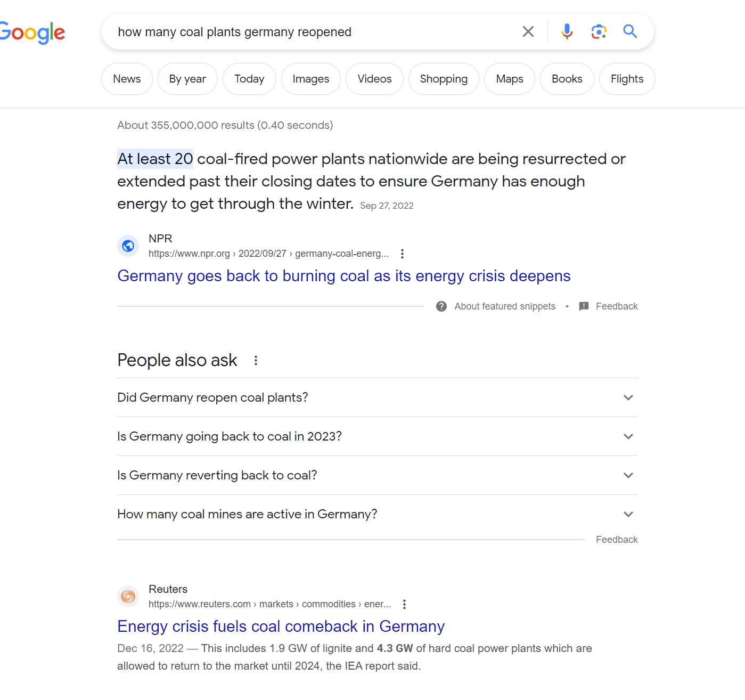Start voice search with microphone icon

[x=567, y=32]
